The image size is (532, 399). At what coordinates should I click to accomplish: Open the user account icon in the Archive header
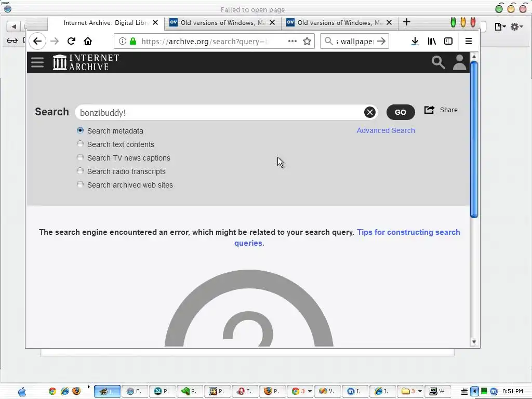459,62
